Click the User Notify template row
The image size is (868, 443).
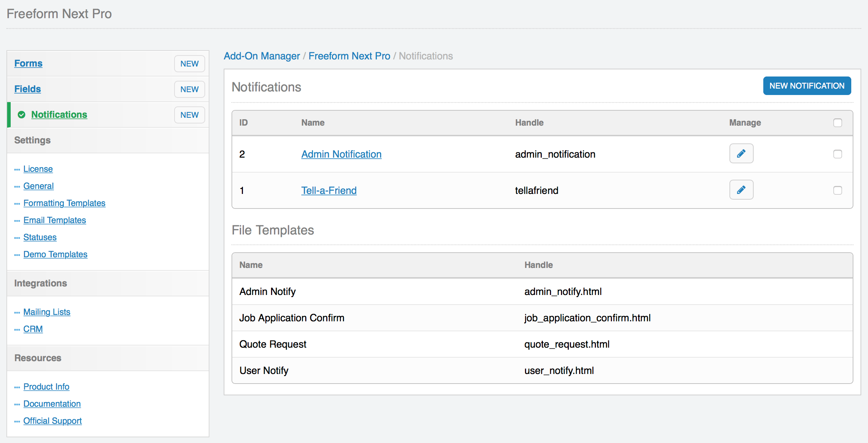click(x=542, y=370)
